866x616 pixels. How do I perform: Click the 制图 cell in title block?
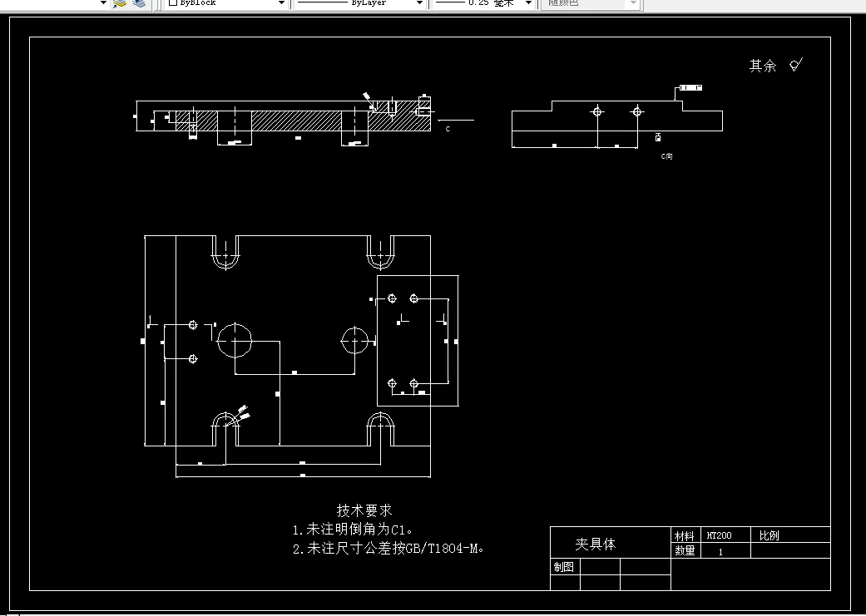(562, 565)
